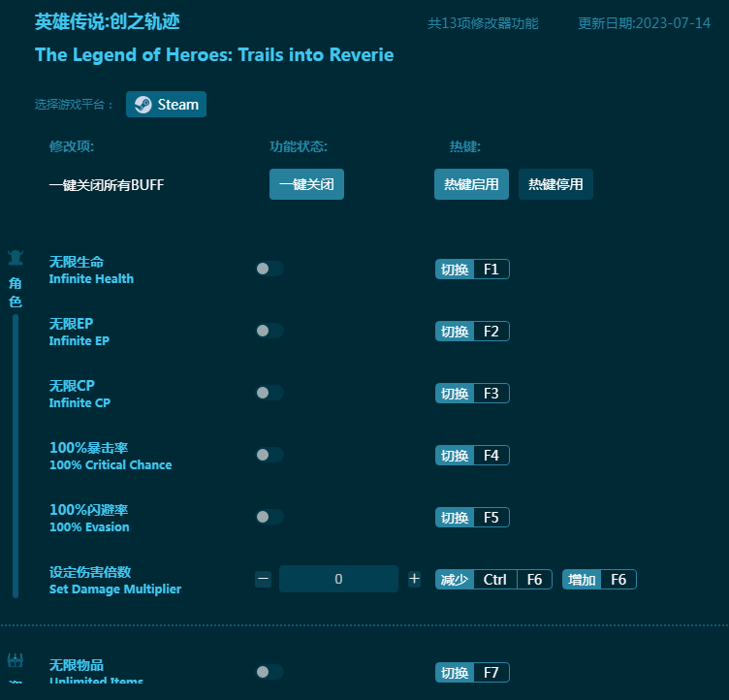Click the 热键 column header
729x700 pixels.
coord(465,147)
